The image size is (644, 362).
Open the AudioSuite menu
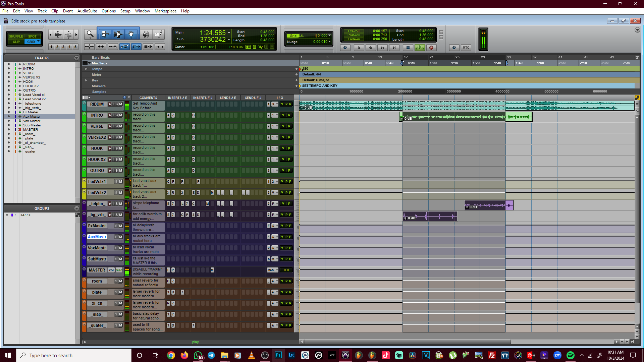click(x=87, y=11)
